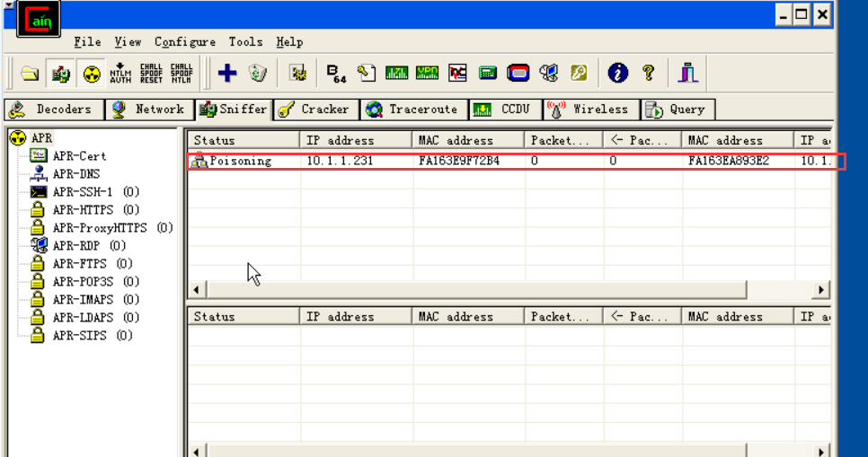Open the Configure menu
Image resolution: width=868 pixels, height=457 pixels.
[185, 42]
